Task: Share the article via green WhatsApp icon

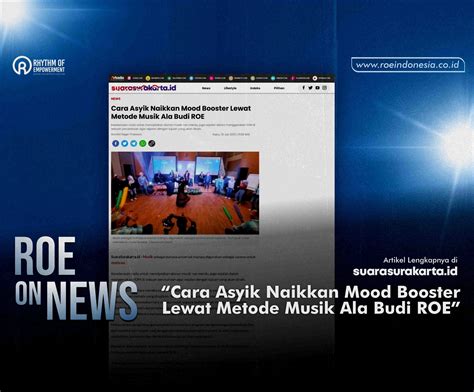Action: 143,143
